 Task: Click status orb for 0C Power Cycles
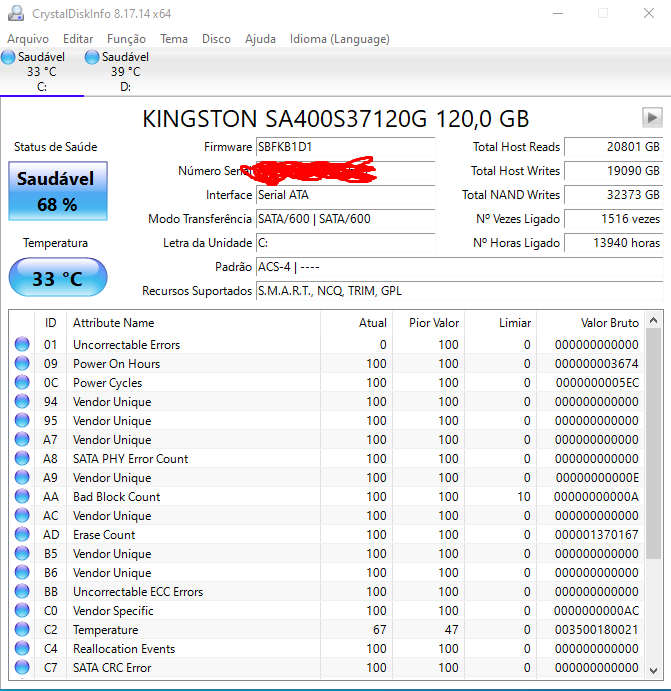(22, 382)
